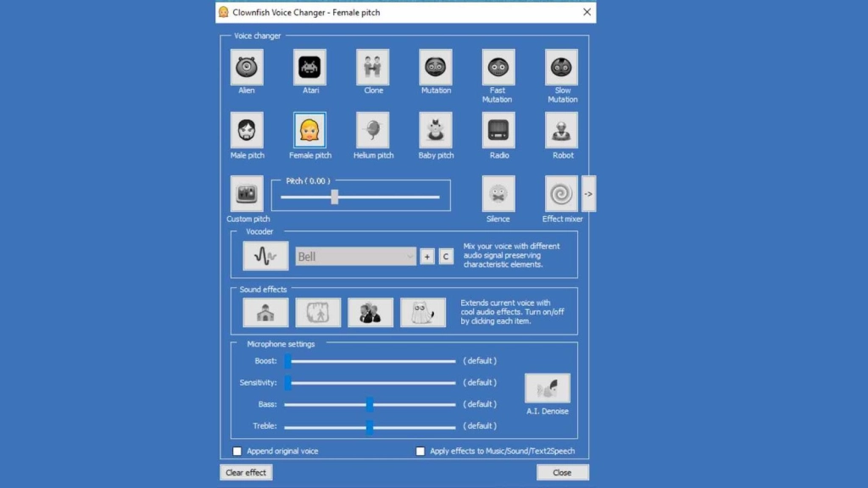Toggle the Silence effect

pos(498,194)
